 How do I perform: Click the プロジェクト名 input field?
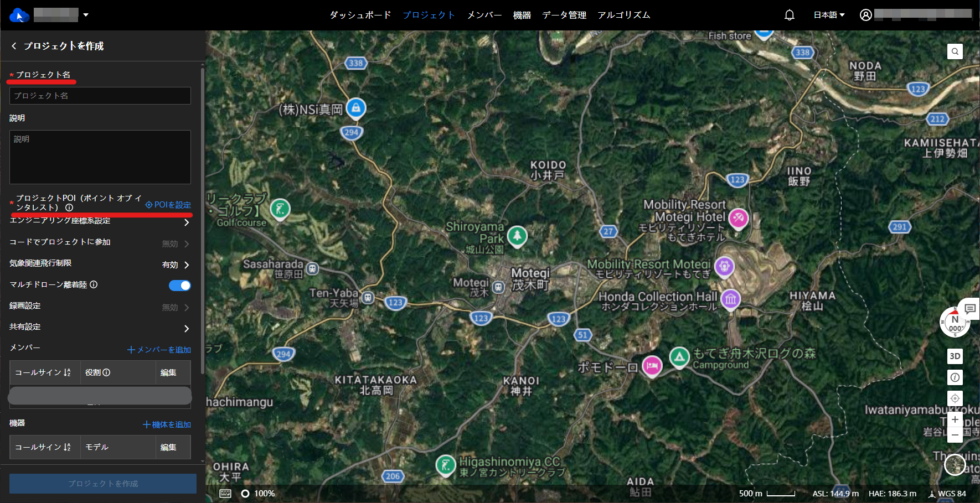(100, 96)
